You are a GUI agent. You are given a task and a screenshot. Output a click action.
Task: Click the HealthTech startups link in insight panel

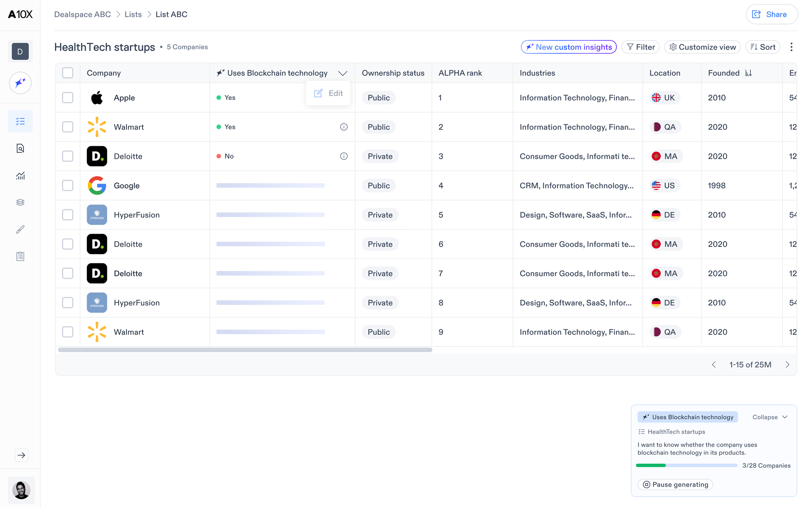(x=671, y=432)
